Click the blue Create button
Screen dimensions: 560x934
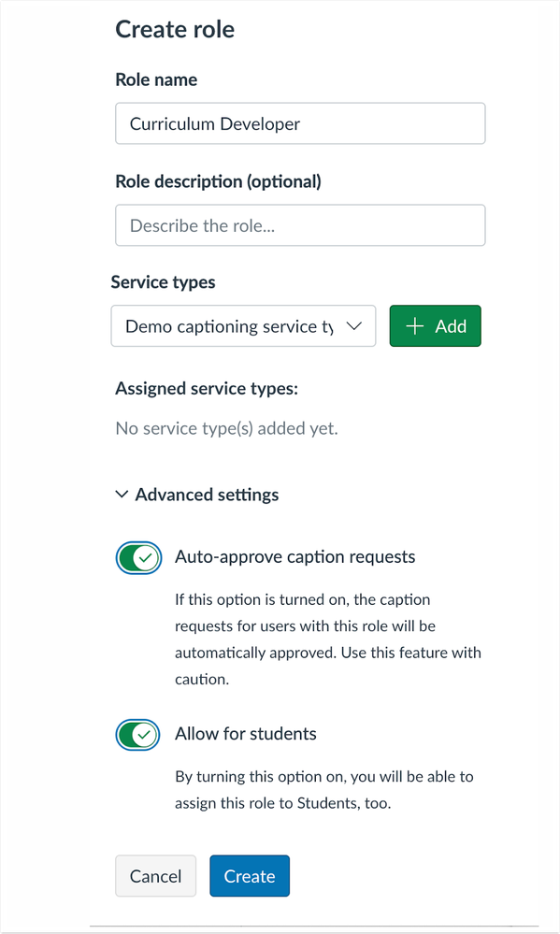click(x=250, y=876)
